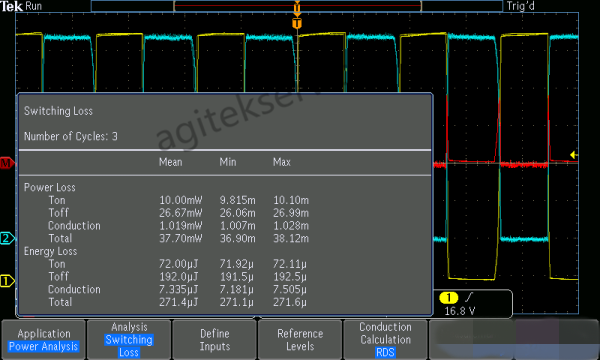Open the Reference Levels menu button
The image size is (600, 360).
[300, 340]
